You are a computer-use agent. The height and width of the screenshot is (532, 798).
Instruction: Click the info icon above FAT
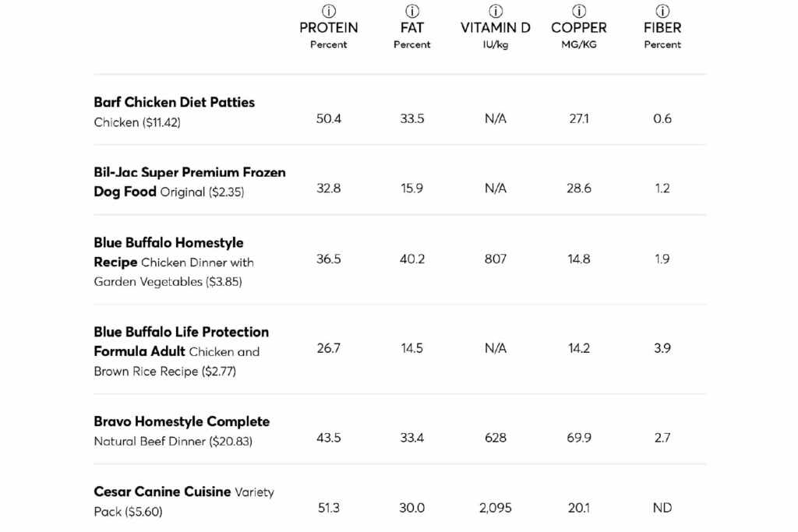pyautogui.click(x=412, y=11)
